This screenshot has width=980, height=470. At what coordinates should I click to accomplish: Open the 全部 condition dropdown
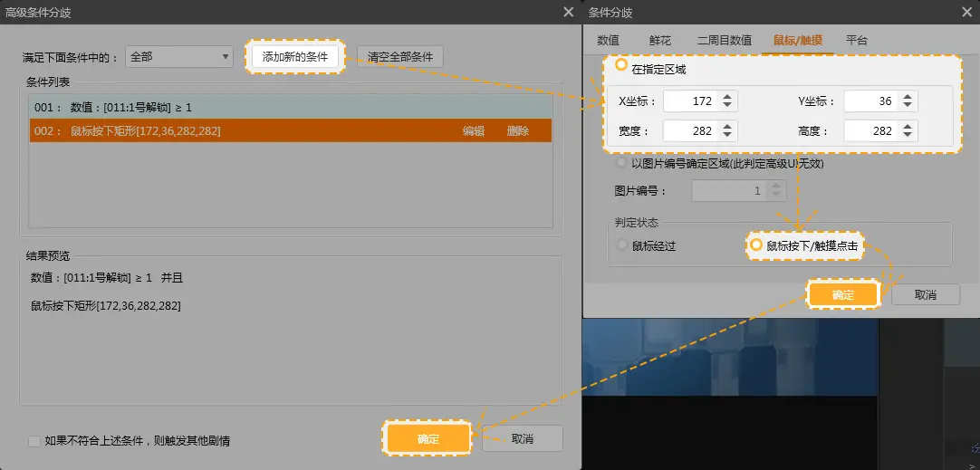[x=179, y=56]
